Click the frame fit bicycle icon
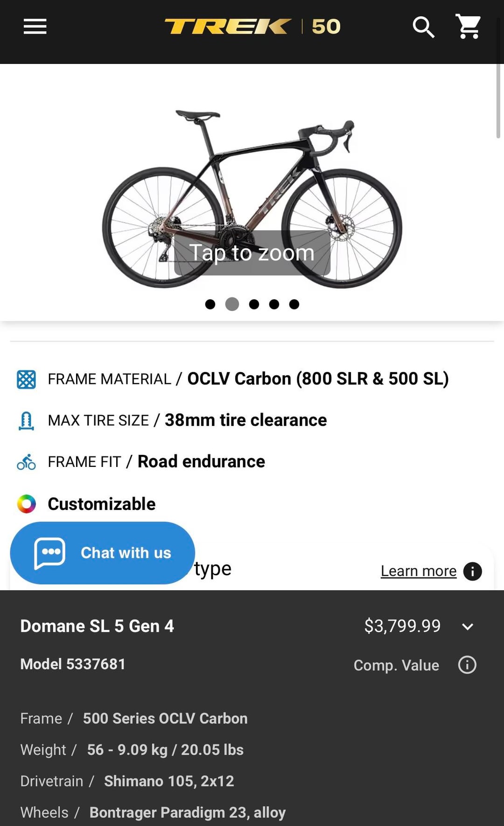 26,462
